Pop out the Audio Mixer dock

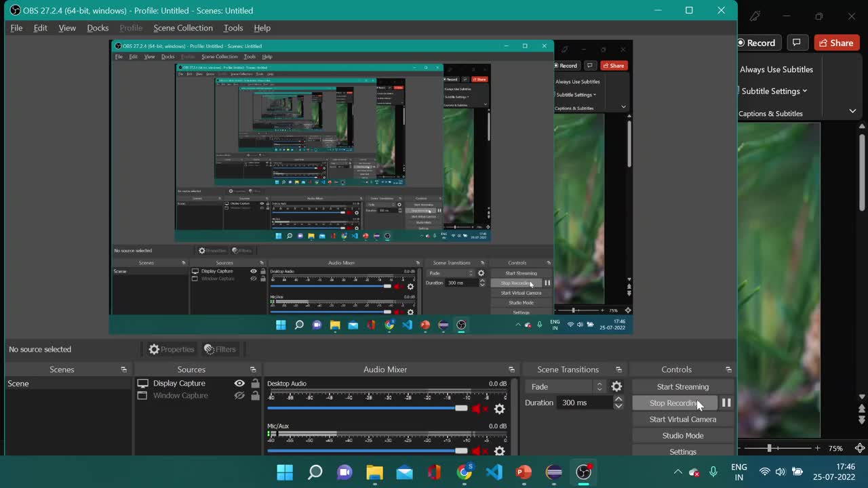pos(511,369)
